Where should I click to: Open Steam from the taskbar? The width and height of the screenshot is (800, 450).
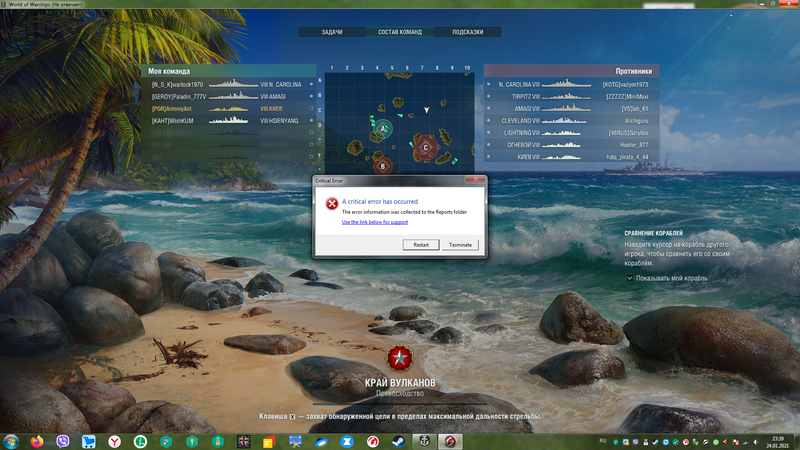point(398,441)
